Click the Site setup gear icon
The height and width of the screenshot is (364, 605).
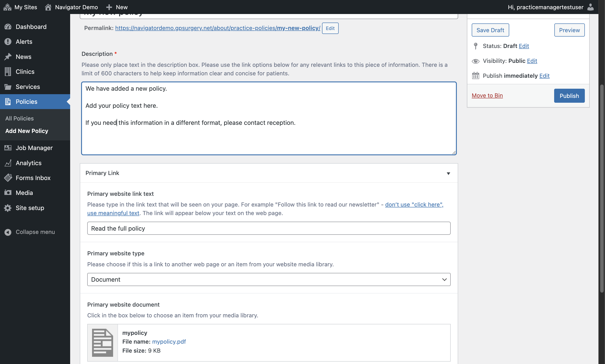tap(8, 208)
